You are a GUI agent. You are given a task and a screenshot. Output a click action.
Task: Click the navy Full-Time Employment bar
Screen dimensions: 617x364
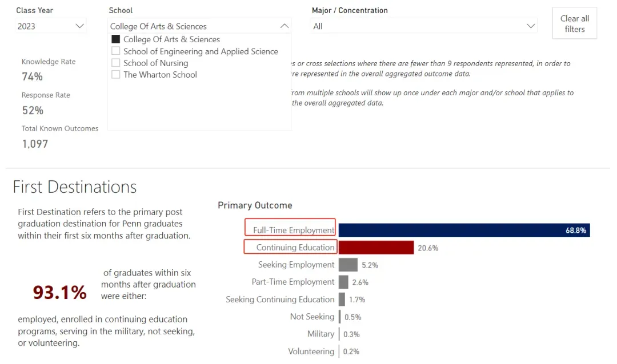[x=464, y=230]
